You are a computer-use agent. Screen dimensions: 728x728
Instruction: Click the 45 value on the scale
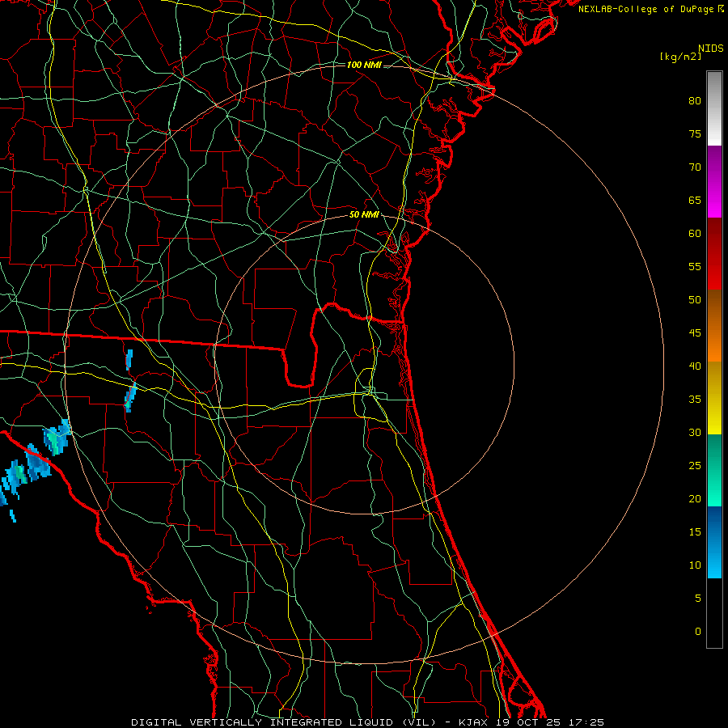695,333
